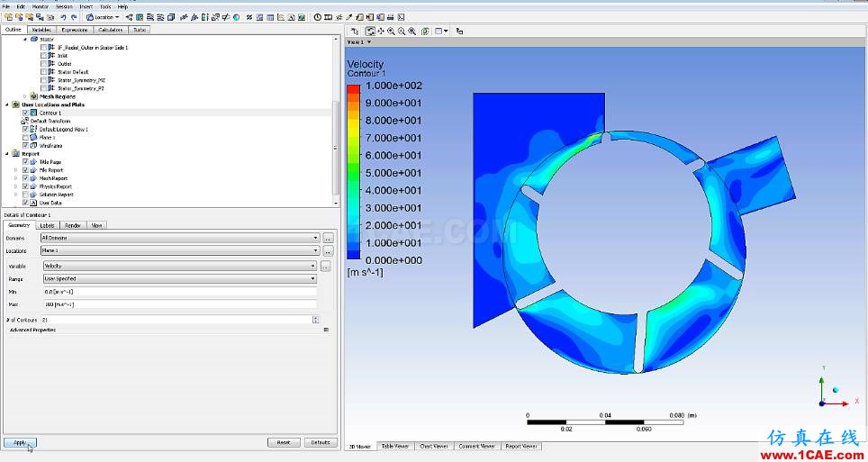Open the Timestep Selector clock icon
868x462 pixels.
point(318,17)
